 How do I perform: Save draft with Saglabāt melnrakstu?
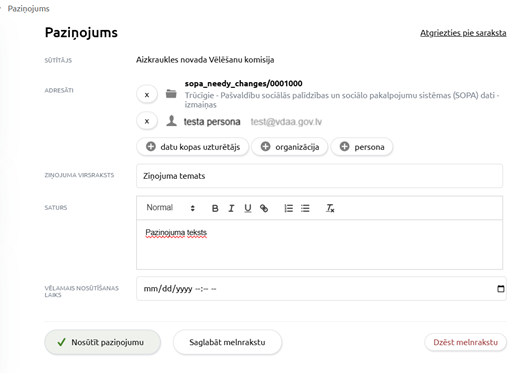[x=227, y=342]
